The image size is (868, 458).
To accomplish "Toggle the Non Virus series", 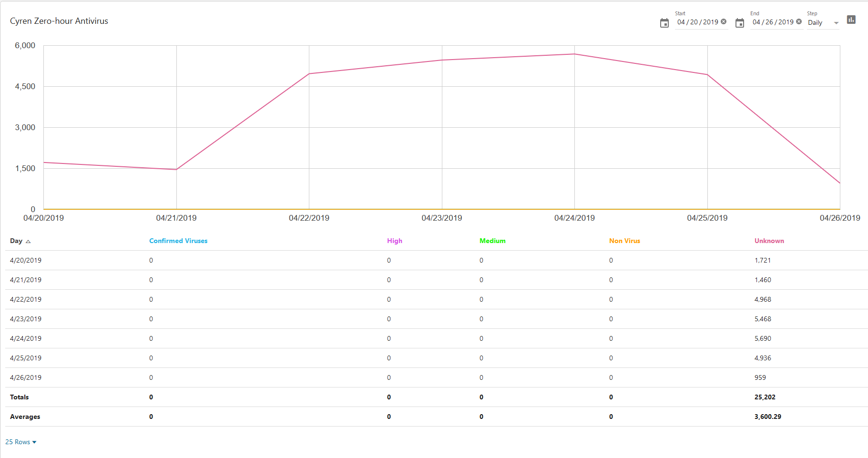I will pyautogui.click(x=624, y=241).
